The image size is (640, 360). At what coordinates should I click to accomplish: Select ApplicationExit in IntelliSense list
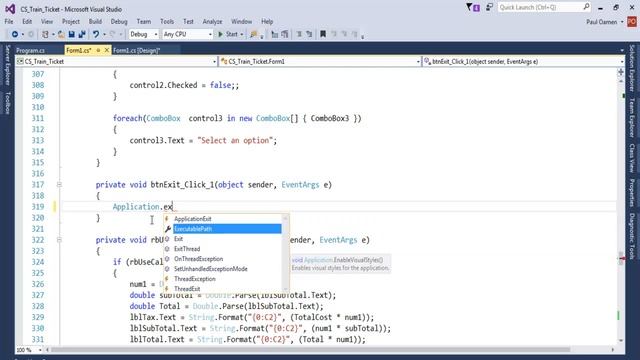pyautogui.click(x=223, y=219)
